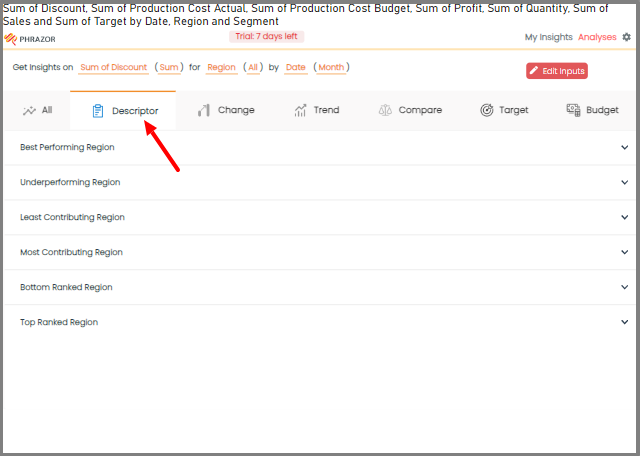
Task: Change the Sum of Discount measure field
Action: (x=113, y=67)
